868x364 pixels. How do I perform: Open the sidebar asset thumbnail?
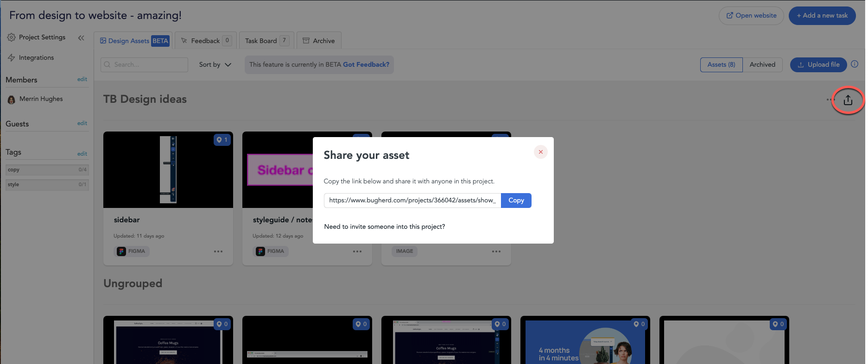(x=168, y=169)
